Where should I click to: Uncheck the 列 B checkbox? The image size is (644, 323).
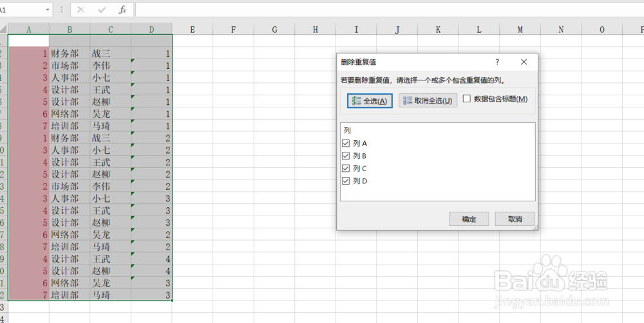(345, 156)
